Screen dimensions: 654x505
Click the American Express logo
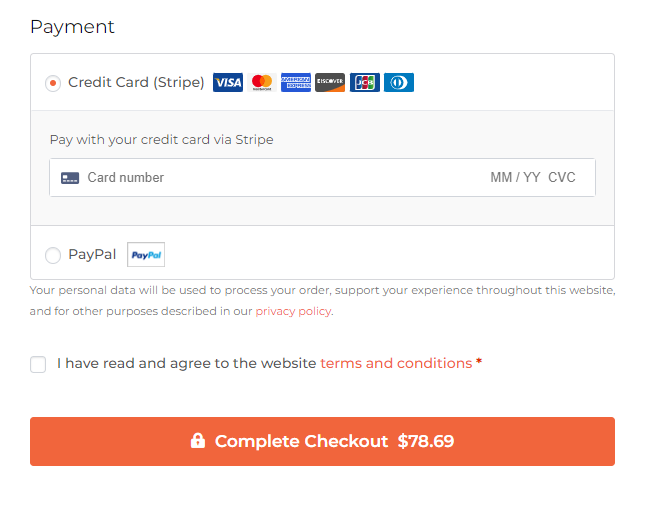point(296,82)
